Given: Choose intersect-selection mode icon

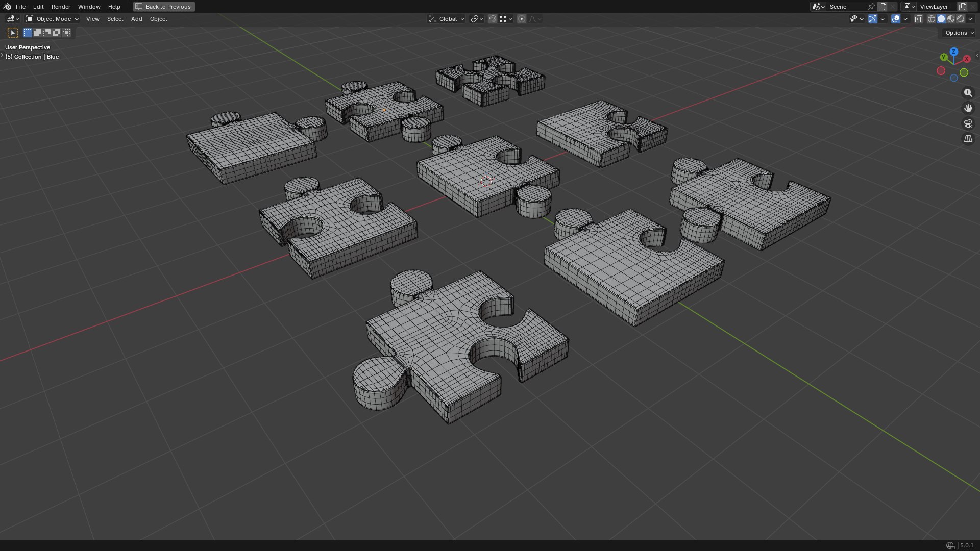Looking at the screenshot, I should tap(66, 33).
